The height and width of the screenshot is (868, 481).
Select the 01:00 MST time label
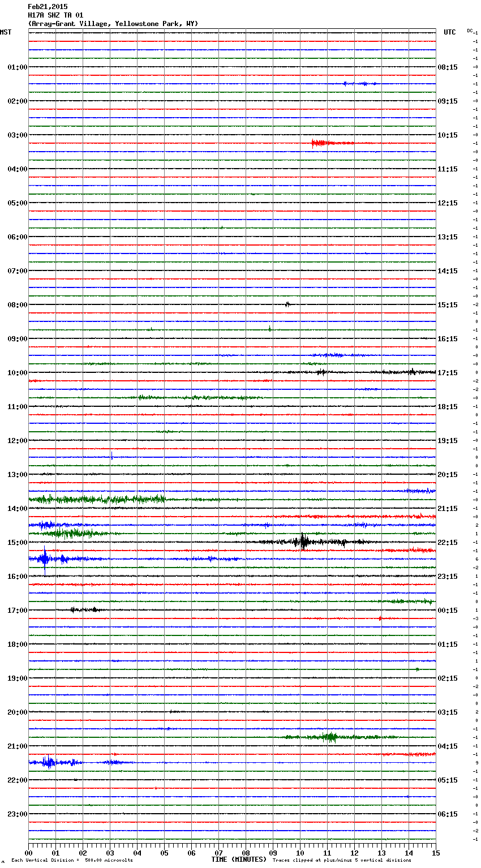click(x=18, y=67)
